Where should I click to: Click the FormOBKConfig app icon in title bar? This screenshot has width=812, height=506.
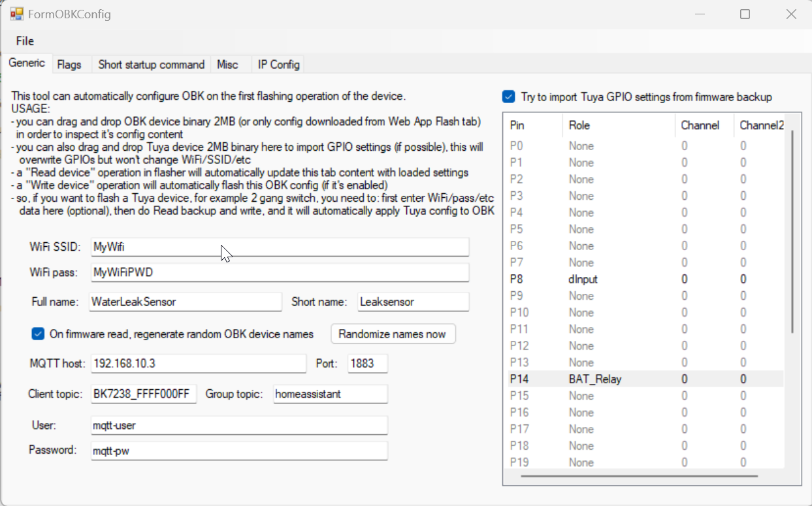(16, 14)
